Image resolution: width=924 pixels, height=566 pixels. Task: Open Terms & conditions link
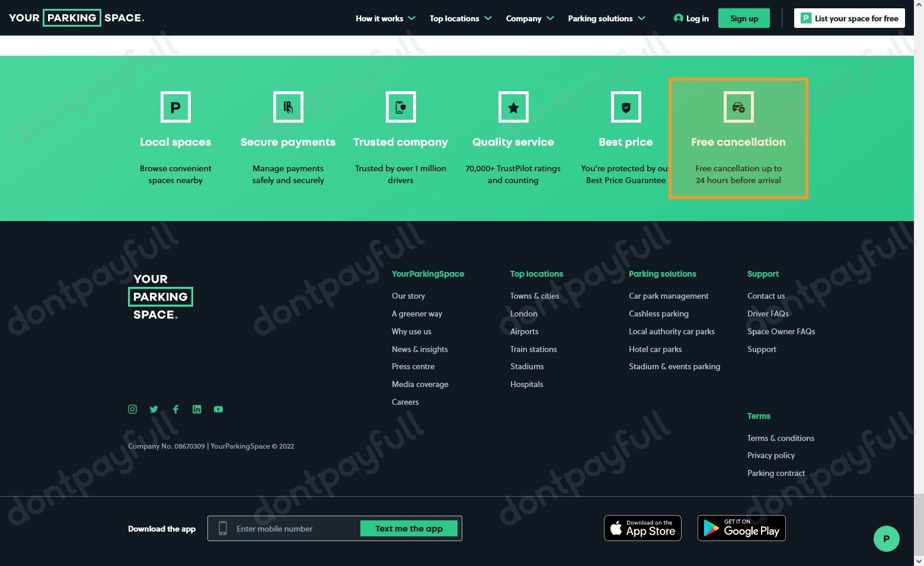(781, 438)
